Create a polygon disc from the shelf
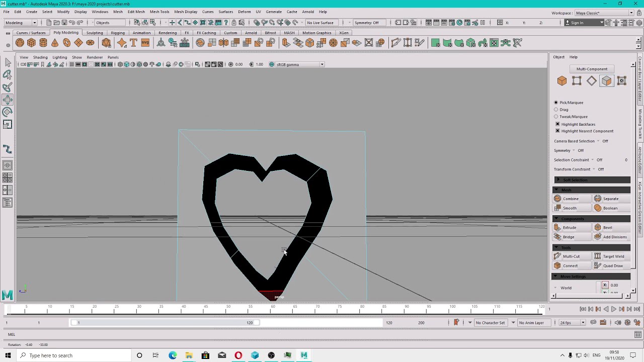 (90, 43)
